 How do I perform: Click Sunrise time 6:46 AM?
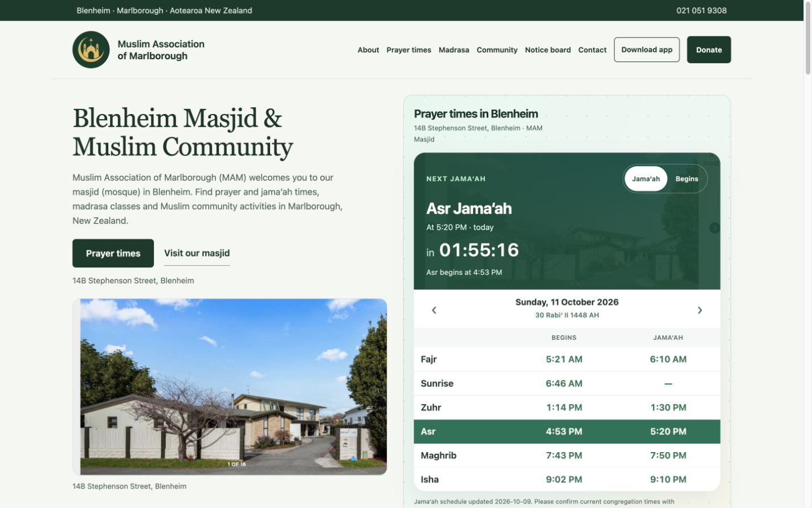pos(564,383)
